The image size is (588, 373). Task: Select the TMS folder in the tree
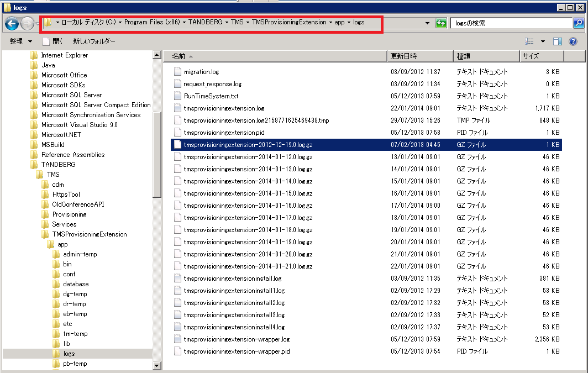click(53, 175)
